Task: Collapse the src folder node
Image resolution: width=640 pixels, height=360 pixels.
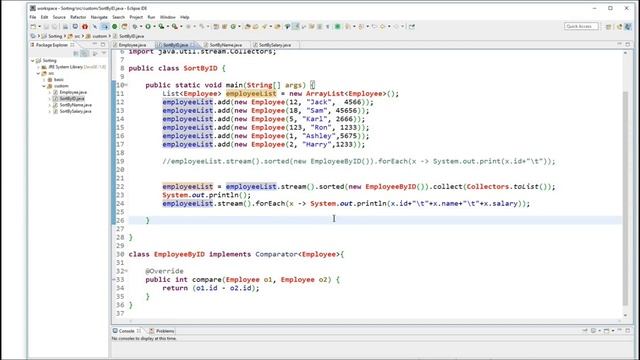Action: (x=38, y=73)
